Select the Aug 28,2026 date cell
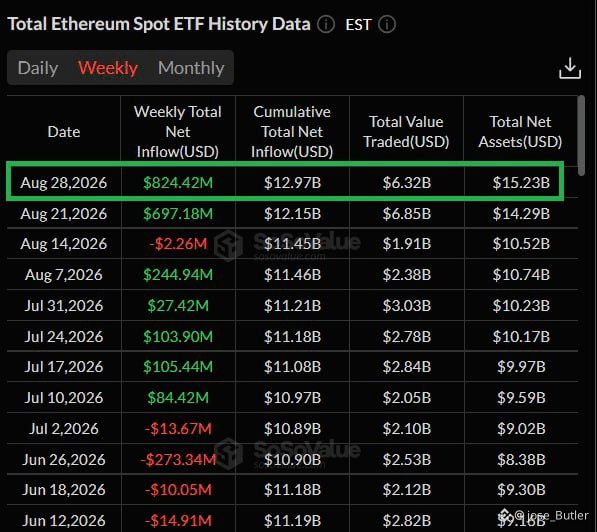Viewport: 597px width, 532px height. pyautogui.click(x=64, y=183)
